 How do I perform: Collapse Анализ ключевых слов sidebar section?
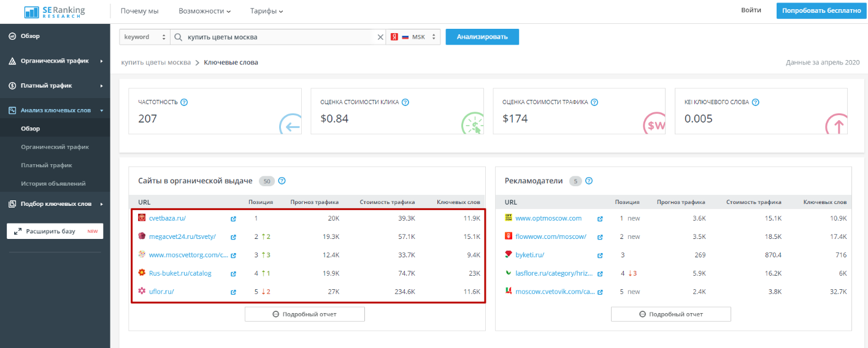click(102, 110)
